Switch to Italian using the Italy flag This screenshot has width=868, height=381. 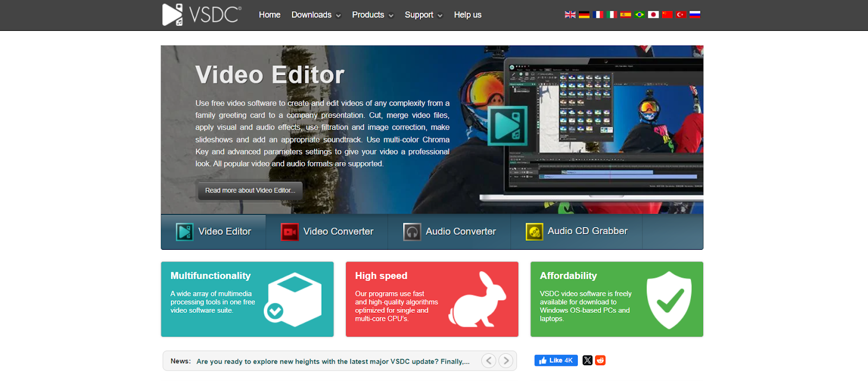point(612,15)
